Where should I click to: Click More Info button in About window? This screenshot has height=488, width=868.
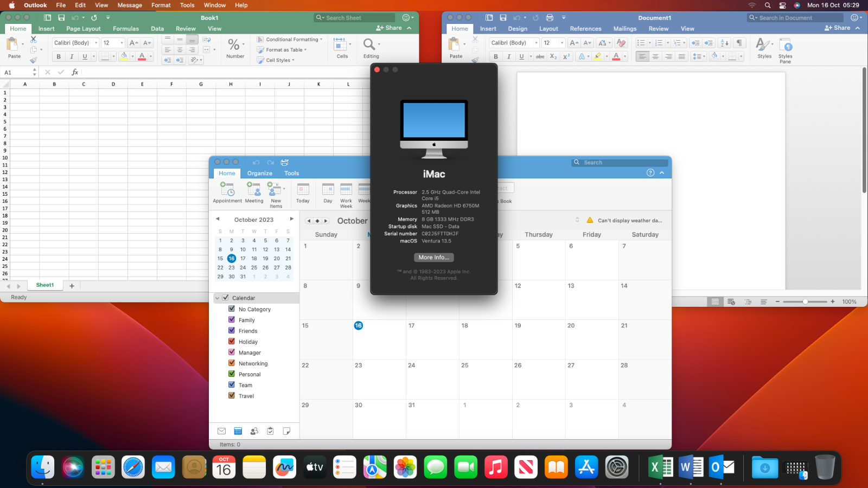(433, 258)
